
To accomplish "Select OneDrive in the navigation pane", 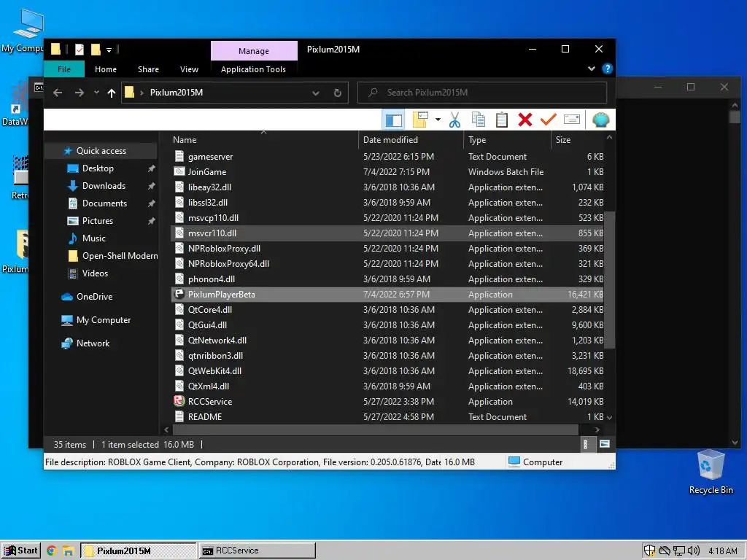I will point(94,297).
